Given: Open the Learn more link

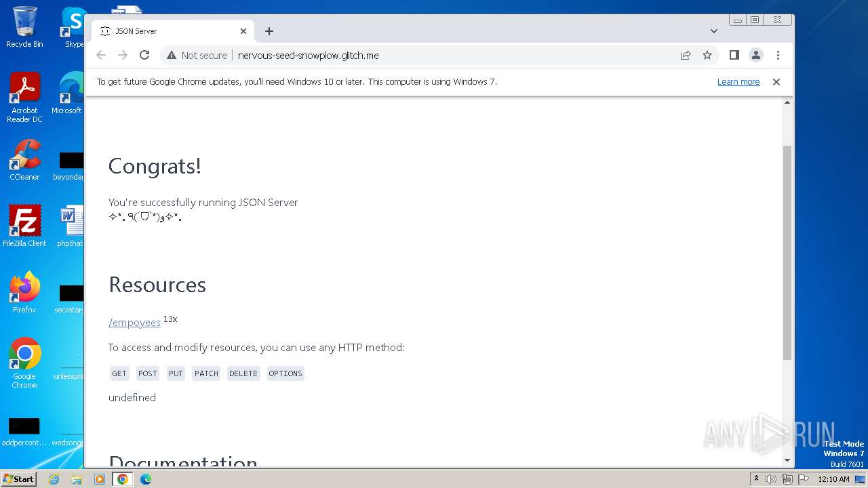Looking at the screenshot, I should [738, 82].
